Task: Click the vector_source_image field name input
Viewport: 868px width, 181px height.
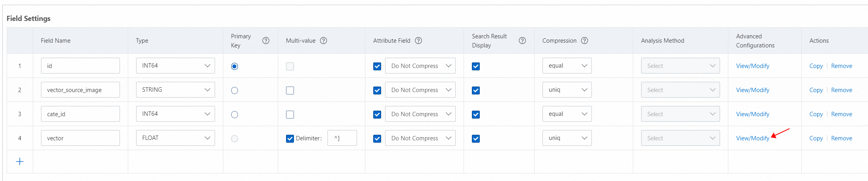Action: point(80,90)
